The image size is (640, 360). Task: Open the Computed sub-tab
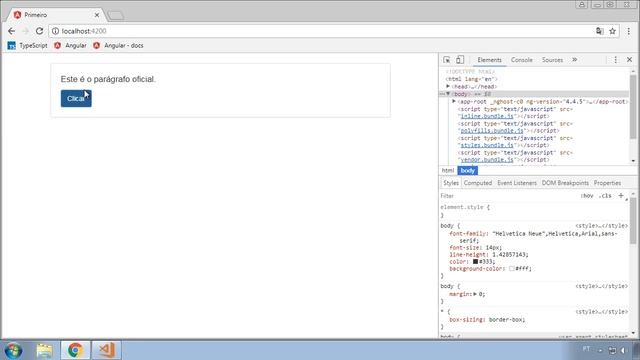[x=478, y=183]
